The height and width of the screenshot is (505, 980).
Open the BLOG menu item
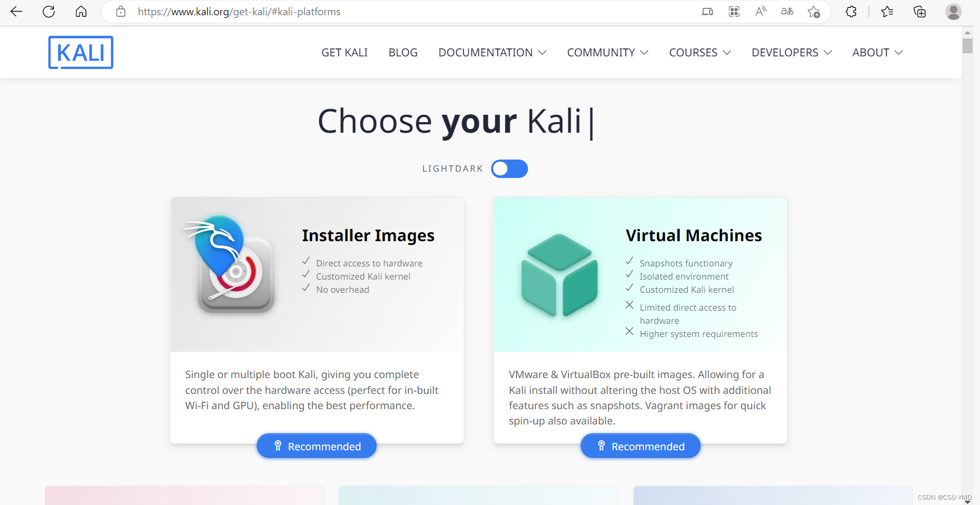[403, 53]
